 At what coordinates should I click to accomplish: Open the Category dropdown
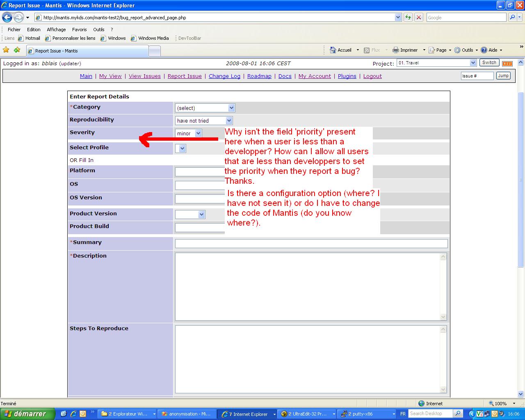pyautogui.click(x=205, y=108)
